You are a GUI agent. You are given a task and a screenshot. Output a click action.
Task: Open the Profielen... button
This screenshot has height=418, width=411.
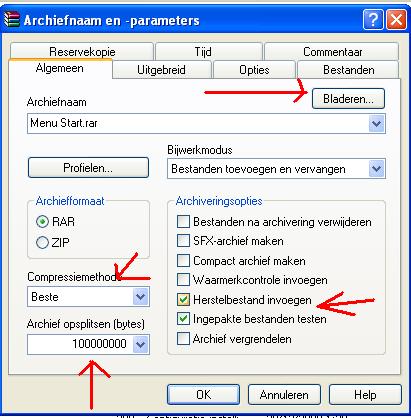coord(88,168)
